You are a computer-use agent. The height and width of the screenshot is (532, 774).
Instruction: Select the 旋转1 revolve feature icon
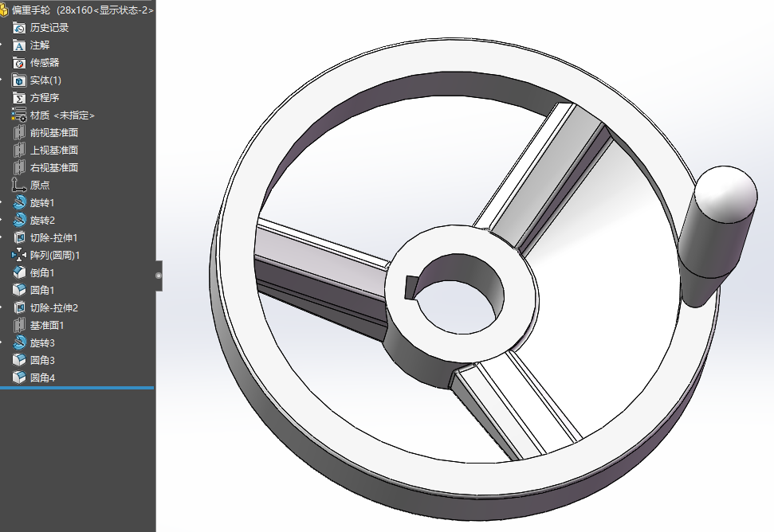[19, 202]
